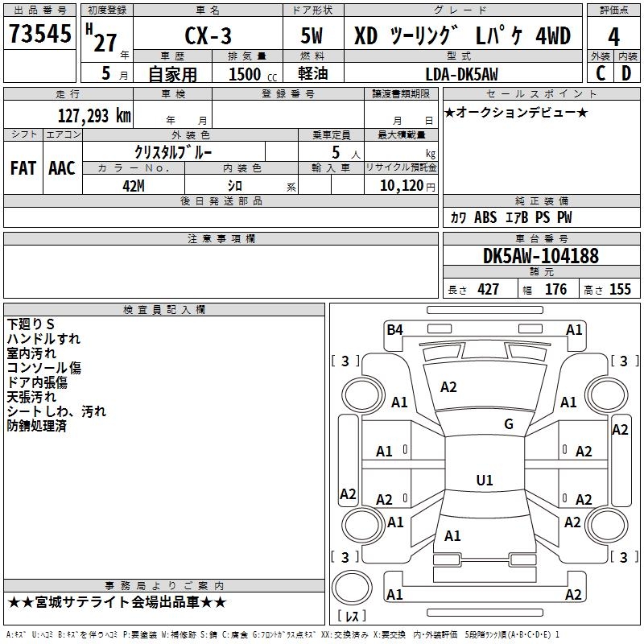
Task: Click seating capacity 5 人
Action: (346, 153)
